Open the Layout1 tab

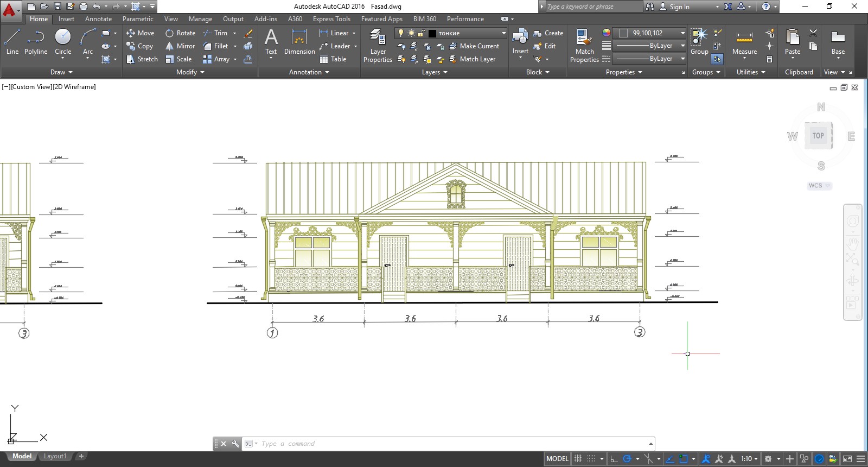point(55,457)
